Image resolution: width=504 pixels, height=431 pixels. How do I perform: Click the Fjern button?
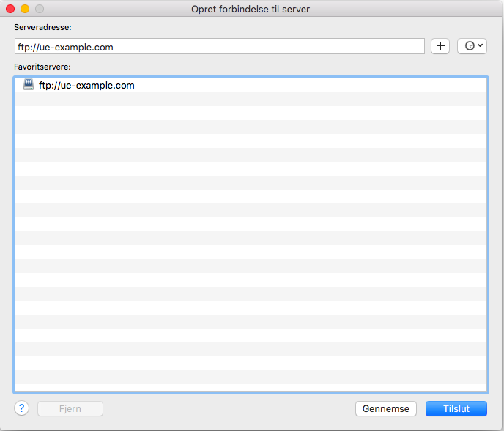pyautogui.click(x=70, y=409)
